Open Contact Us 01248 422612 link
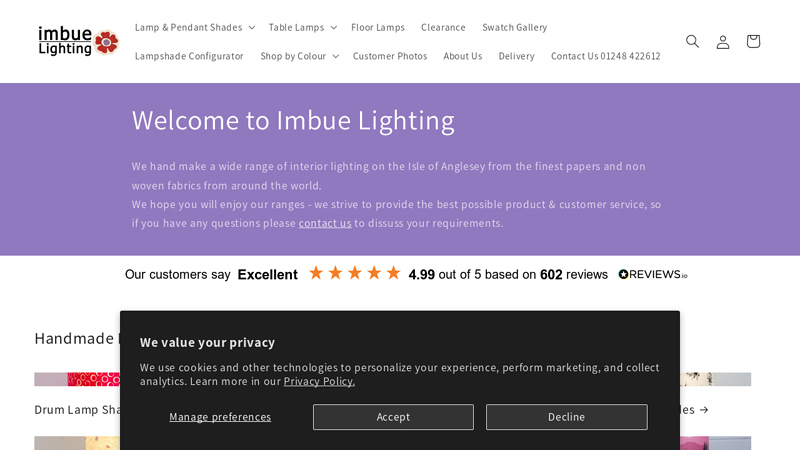This screenshot has height=450, width=800. (x=606, y=56)
